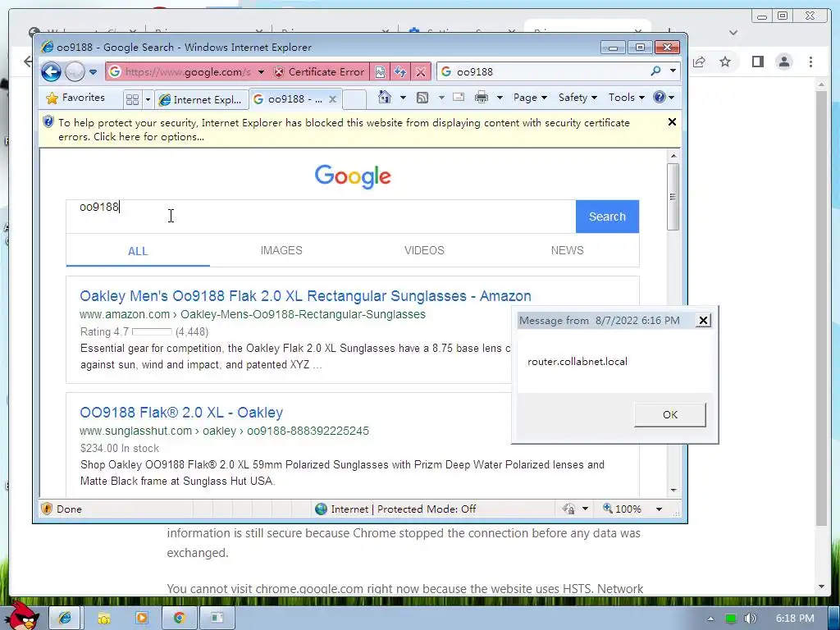Click the security certificate information bar text
Viewport: 840px width, 630px height.
click(x=344, y=130)
